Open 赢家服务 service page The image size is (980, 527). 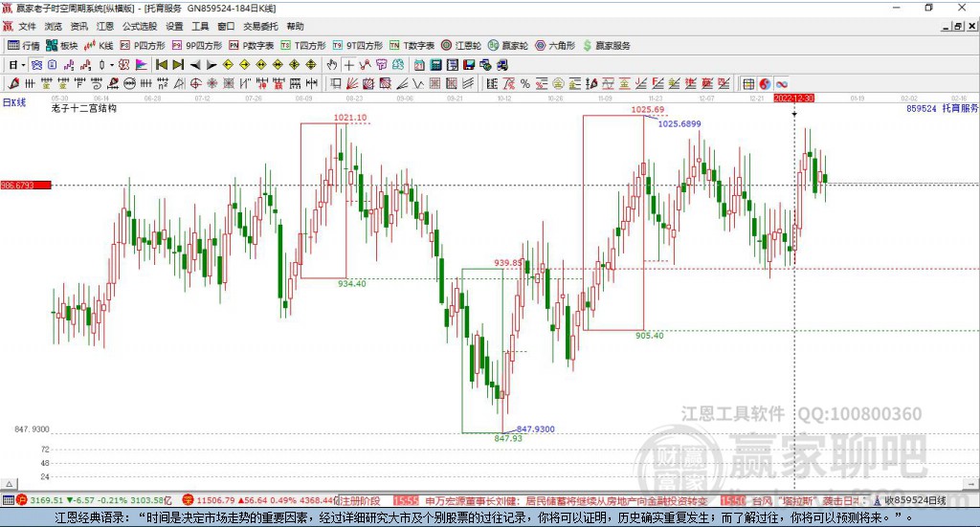607,46
